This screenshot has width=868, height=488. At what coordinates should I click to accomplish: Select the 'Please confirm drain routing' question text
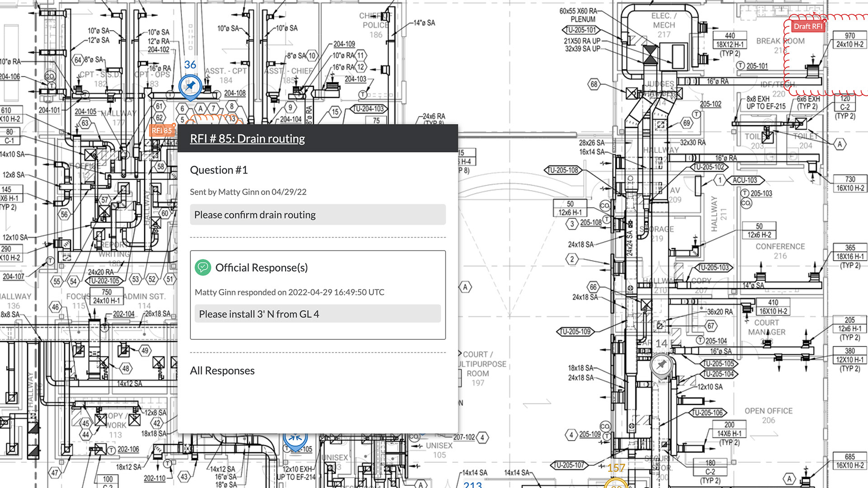tap(255, 215)
